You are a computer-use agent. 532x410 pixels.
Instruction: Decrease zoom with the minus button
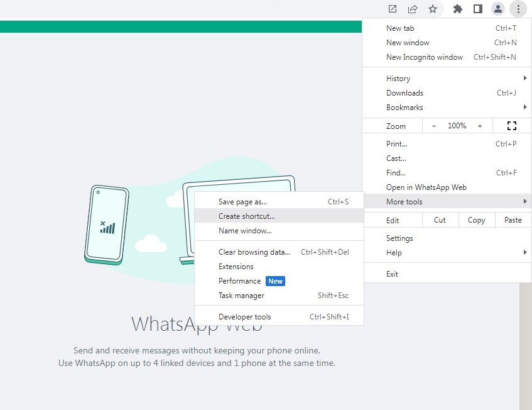[434, 126]
